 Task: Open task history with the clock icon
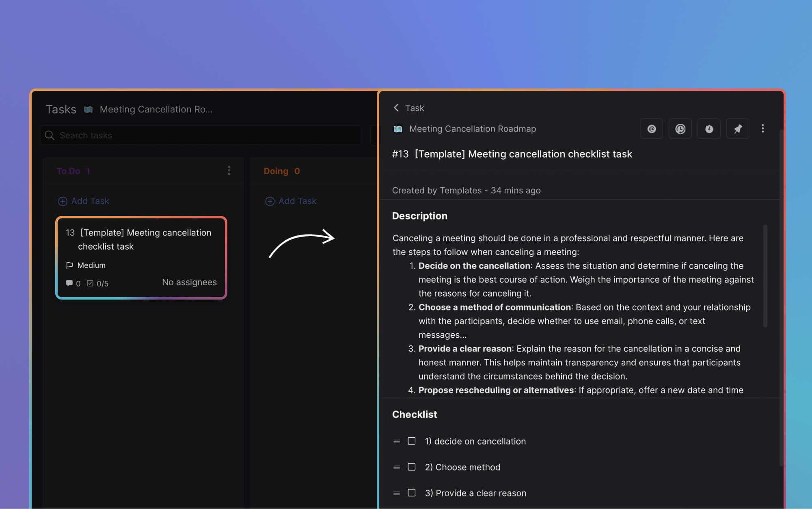pos(680,129)
